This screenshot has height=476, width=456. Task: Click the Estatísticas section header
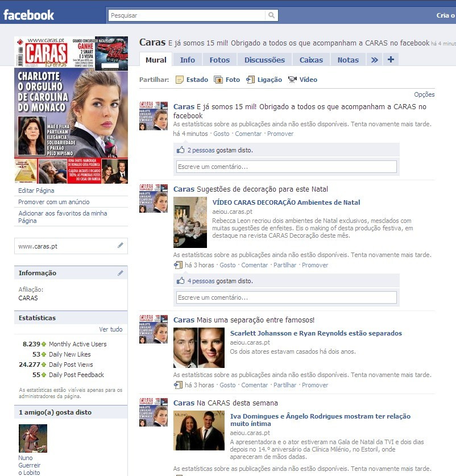[71, 318]
